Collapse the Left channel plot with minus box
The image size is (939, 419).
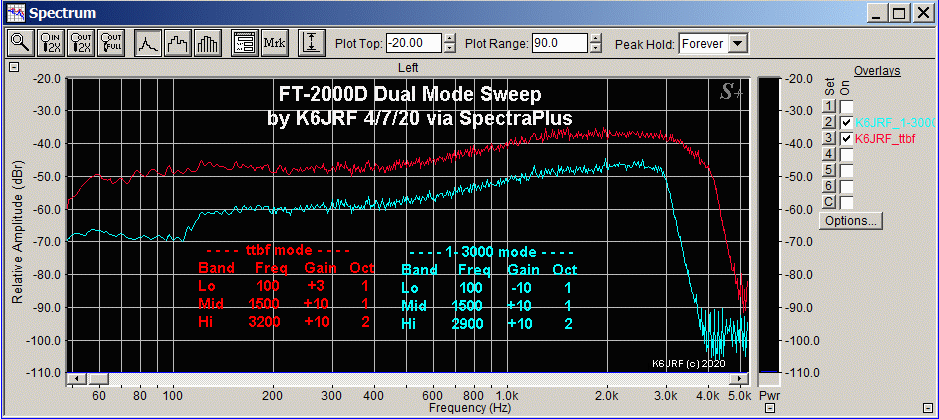point(15,68)
